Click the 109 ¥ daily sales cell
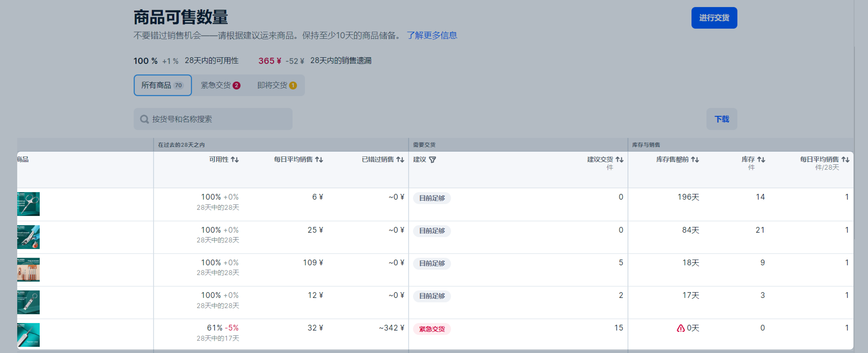The height and width of the screenshot is (353, 868). click(313, 262)
